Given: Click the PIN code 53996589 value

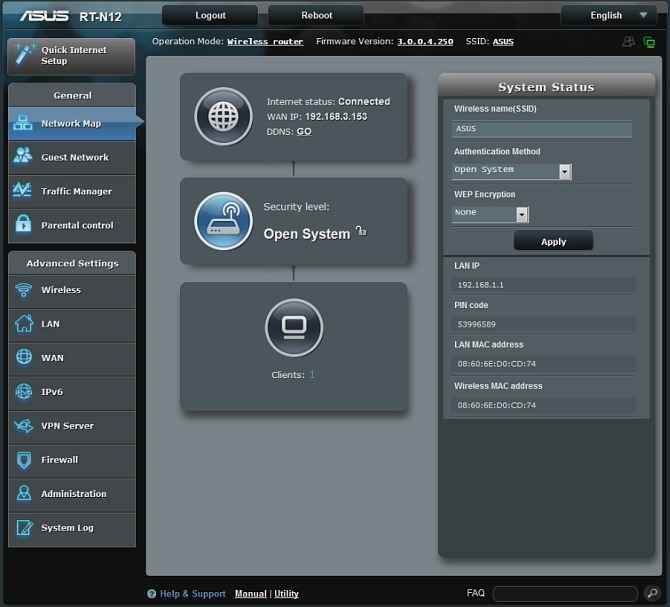Looking at the screenshot, I should click(476, 324).
